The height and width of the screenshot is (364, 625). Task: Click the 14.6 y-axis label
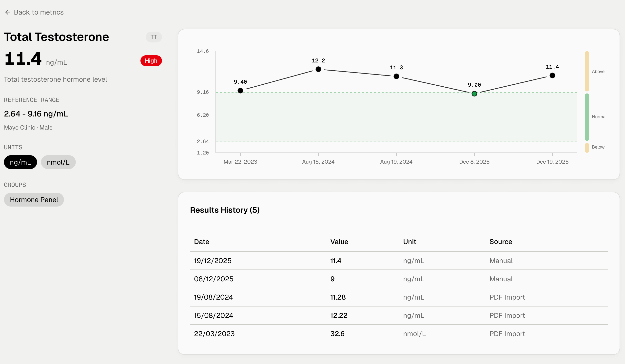(203, 51)
